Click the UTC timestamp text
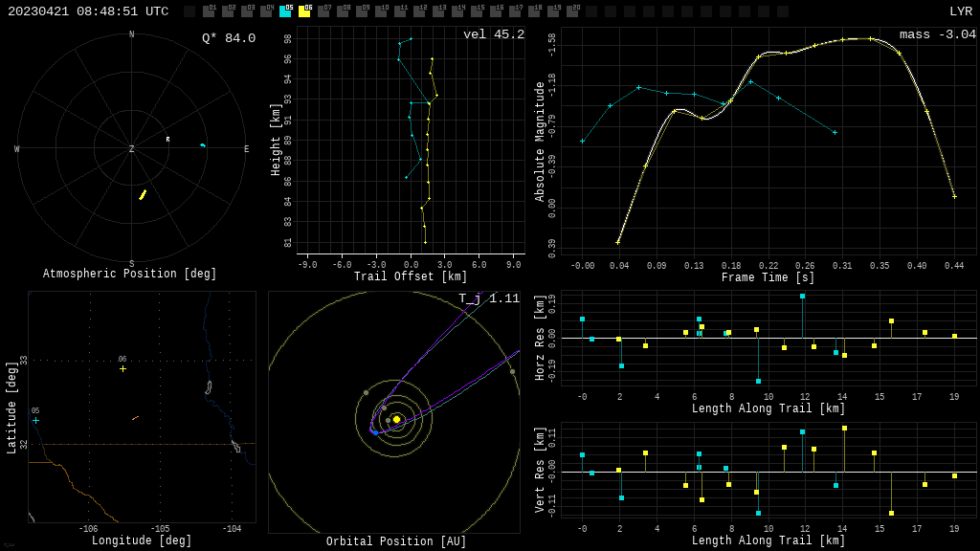Image resolution: width=980 pixels, height=551 pixels. (88, 11)
